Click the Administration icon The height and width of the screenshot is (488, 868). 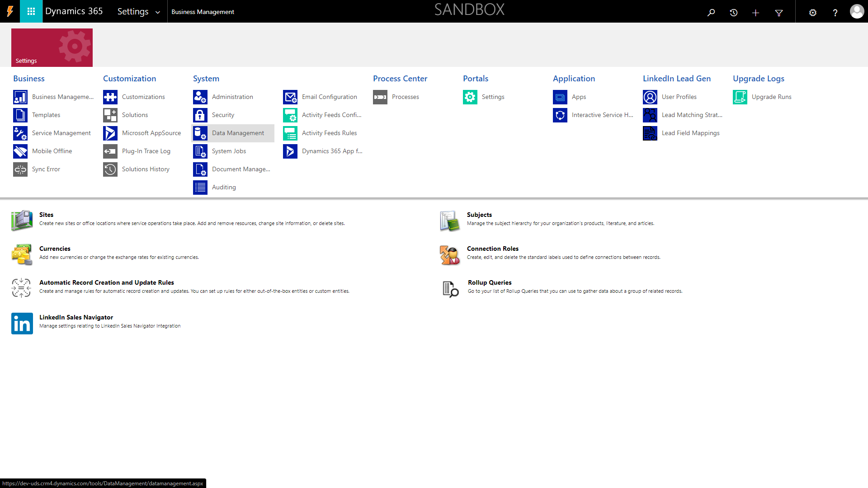pyautogui.click(x=200, y=97)
